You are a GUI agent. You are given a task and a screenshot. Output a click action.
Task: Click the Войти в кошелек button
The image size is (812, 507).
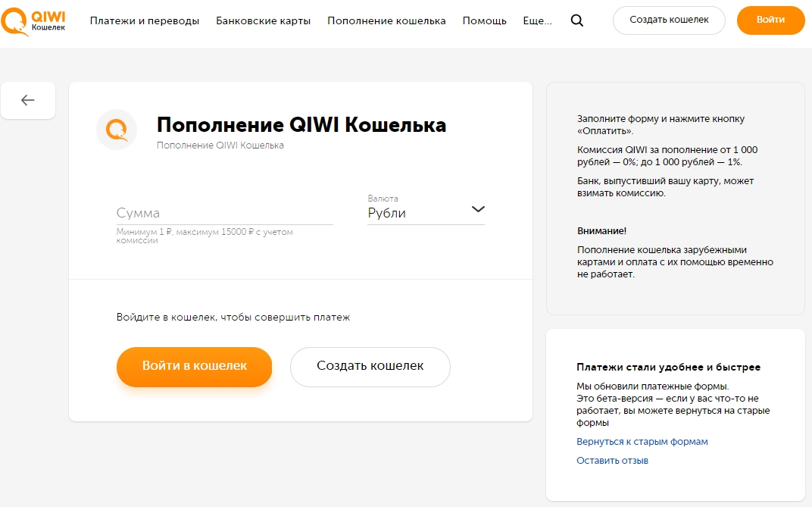coord(194,367)
